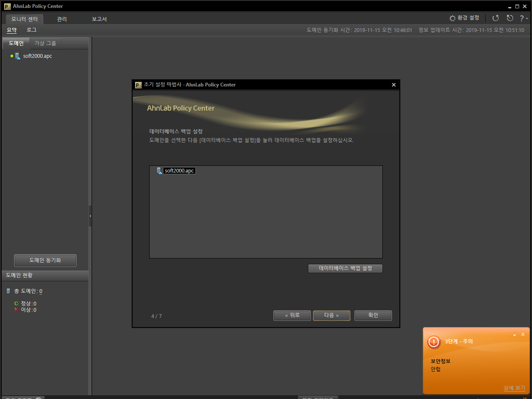This screenshot has width=532, height=399.
Task: Select soft2000.apc in left domain tree
Action: [37, 56]
